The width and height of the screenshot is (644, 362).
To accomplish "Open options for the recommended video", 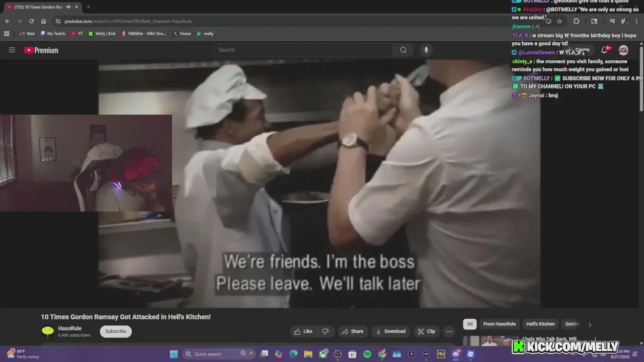I will tap(595, 340).
